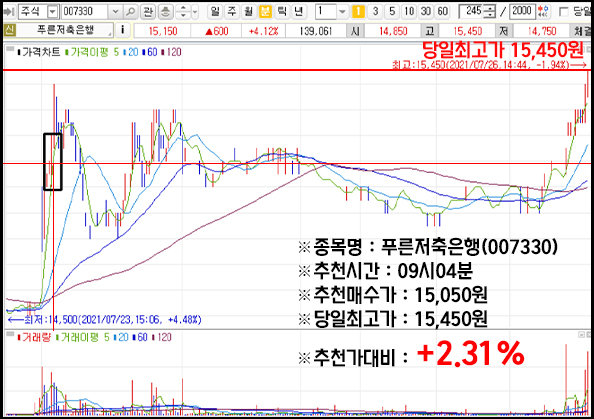The width and height of the screenshot is (594, 419).
Task: Click the hat-shaped icon next to 관
Action: [x=165, y=12]
